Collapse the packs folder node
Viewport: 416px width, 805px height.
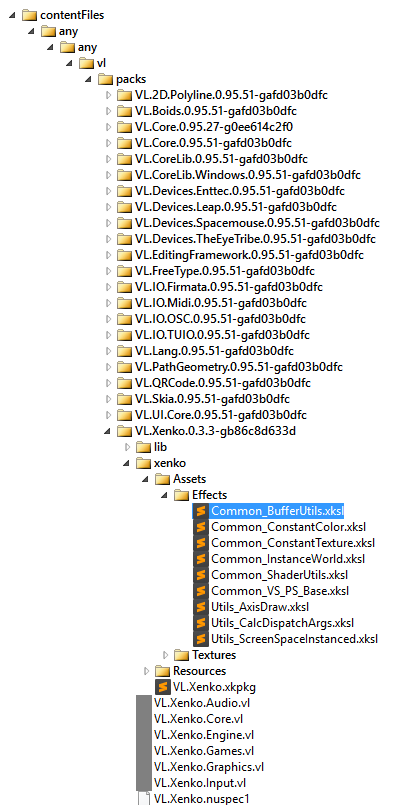point(88,80)
